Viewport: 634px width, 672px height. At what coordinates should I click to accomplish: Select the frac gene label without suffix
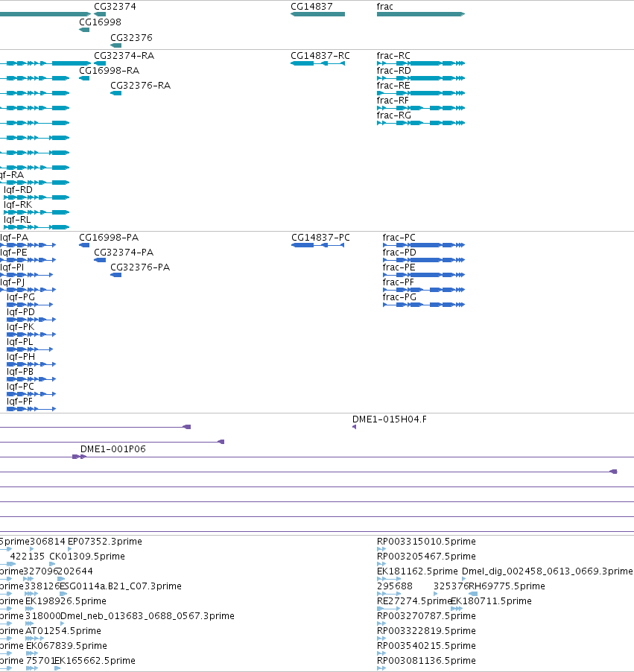point(384,7)
